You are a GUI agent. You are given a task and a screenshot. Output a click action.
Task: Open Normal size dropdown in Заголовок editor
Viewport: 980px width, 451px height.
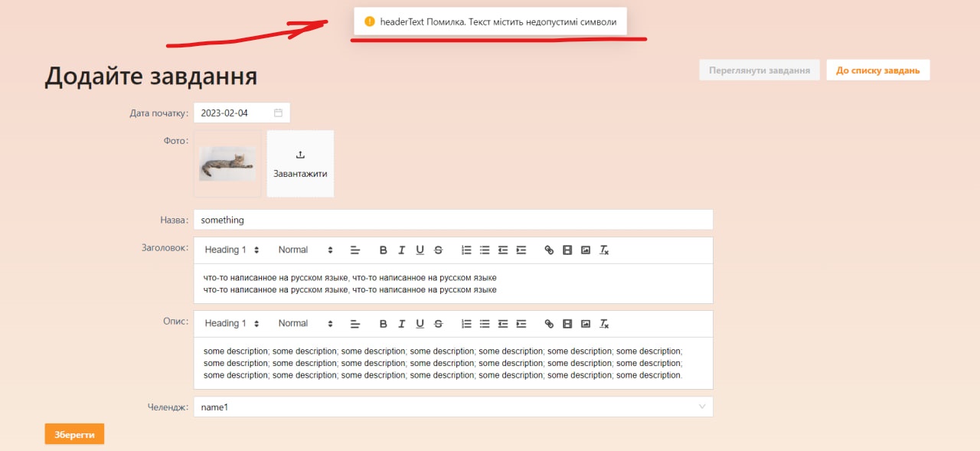coord(305,250)
